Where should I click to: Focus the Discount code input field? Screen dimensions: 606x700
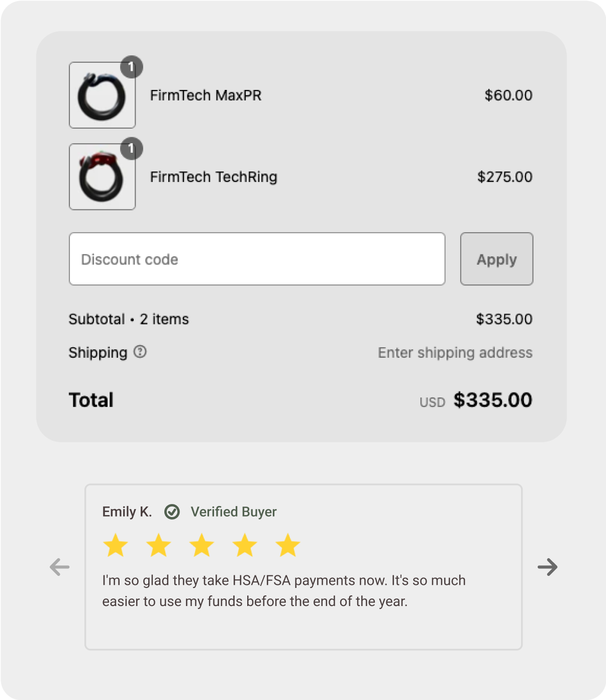[x=257, y=259]
